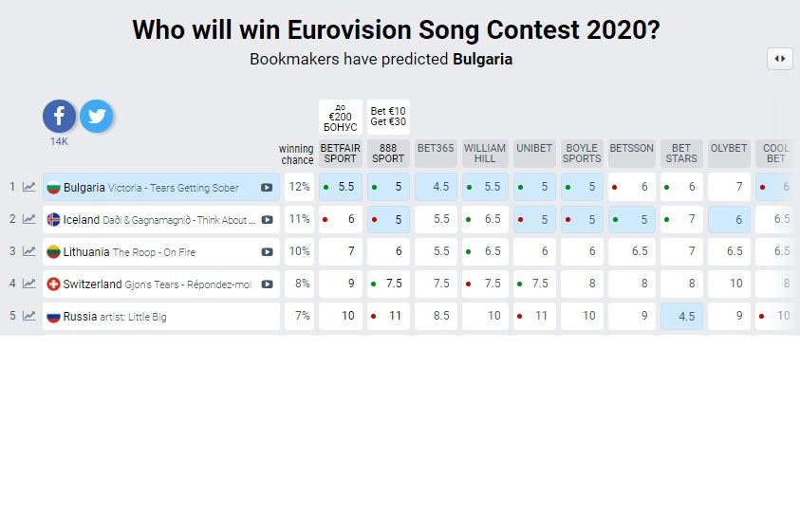Open Bulgaria Victoria entry link

pos(151,188)
